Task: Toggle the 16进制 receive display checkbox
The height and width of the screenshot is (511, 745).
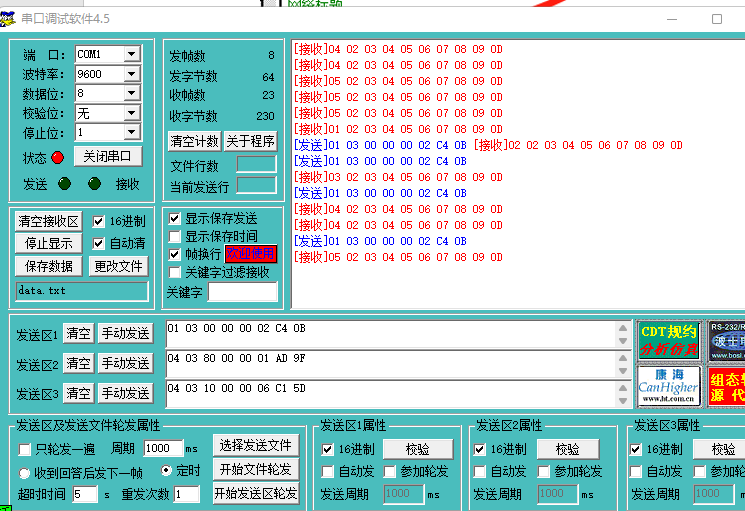Action: point(99,222)
